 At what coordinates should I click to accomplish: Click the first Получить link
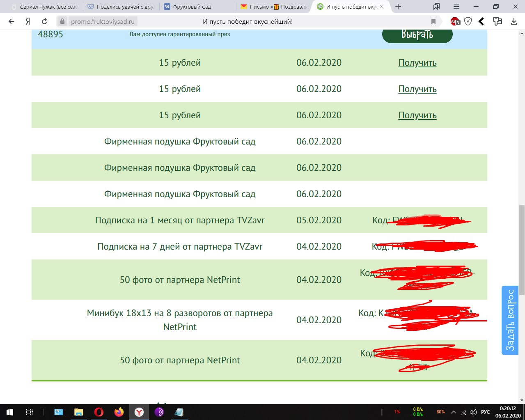pyautogui.click(x=417, y=63)
